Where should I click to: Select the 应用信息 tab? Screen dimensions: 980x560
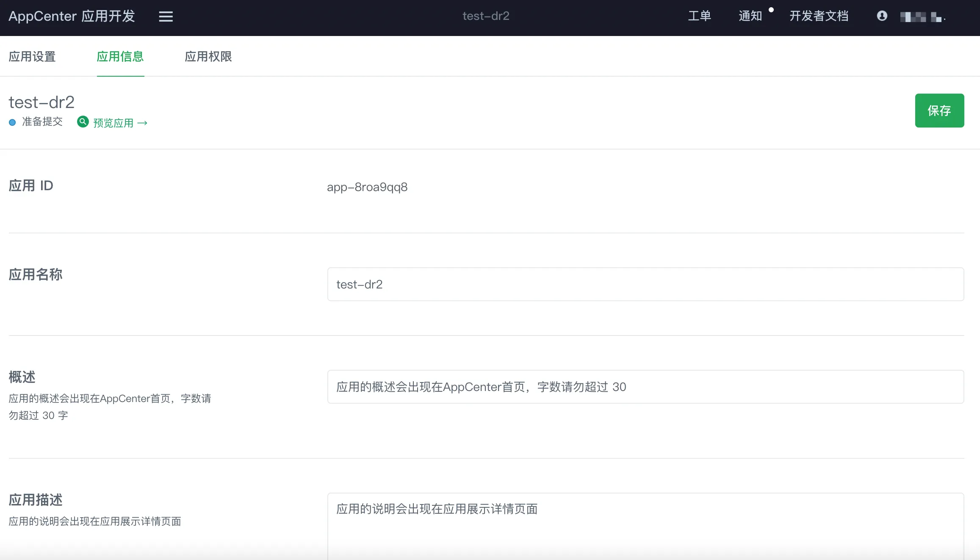pyautogui.click(x=120, y=56)
